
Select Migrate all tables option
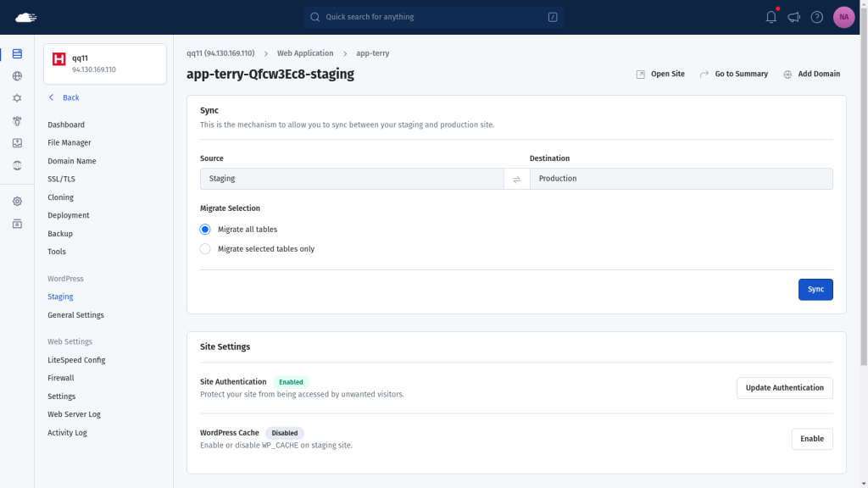[205, 230]
